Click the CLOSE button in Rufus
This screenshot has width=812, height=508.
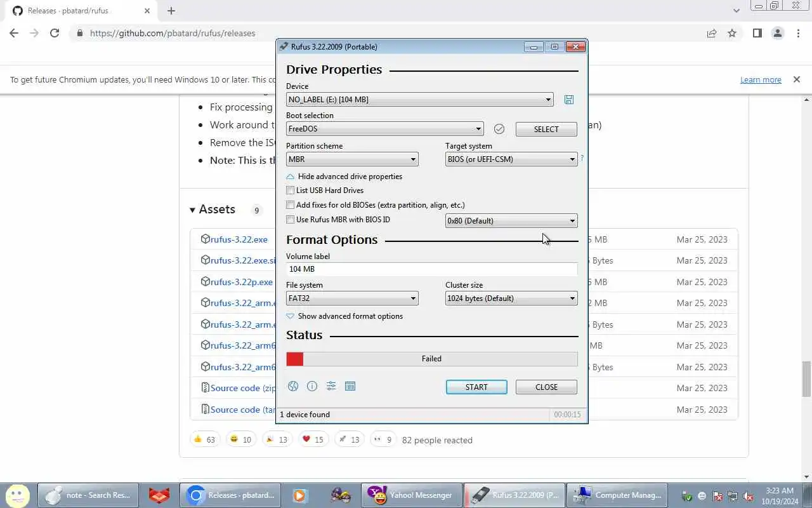coord(546,387)
